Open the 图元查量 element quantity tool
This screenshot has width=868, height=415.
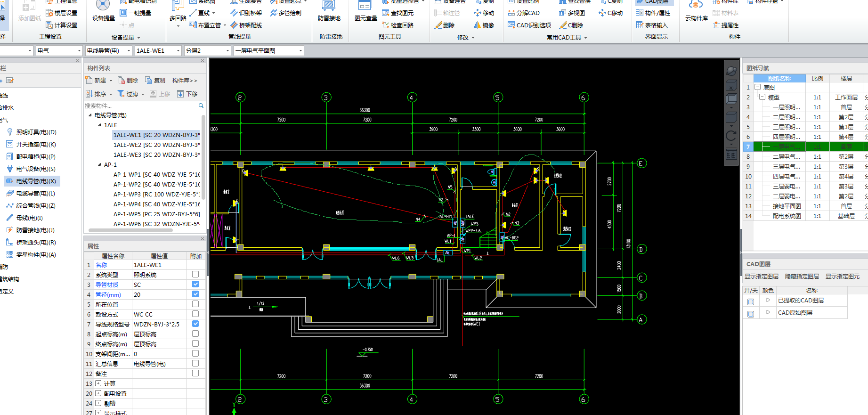(365, 11)
